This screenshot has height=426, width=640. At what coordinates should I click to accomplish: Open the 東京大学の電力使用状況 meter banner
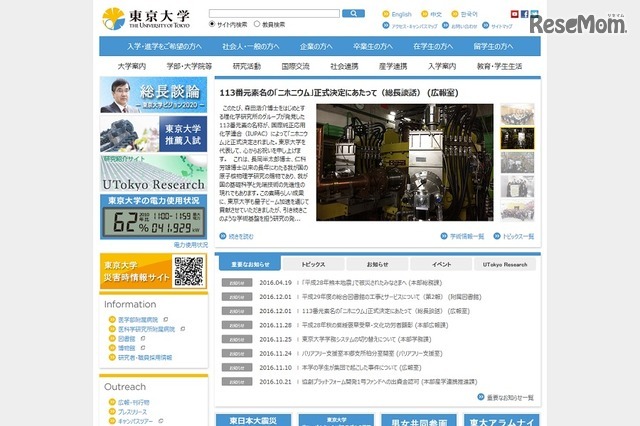tap(153, 217)
